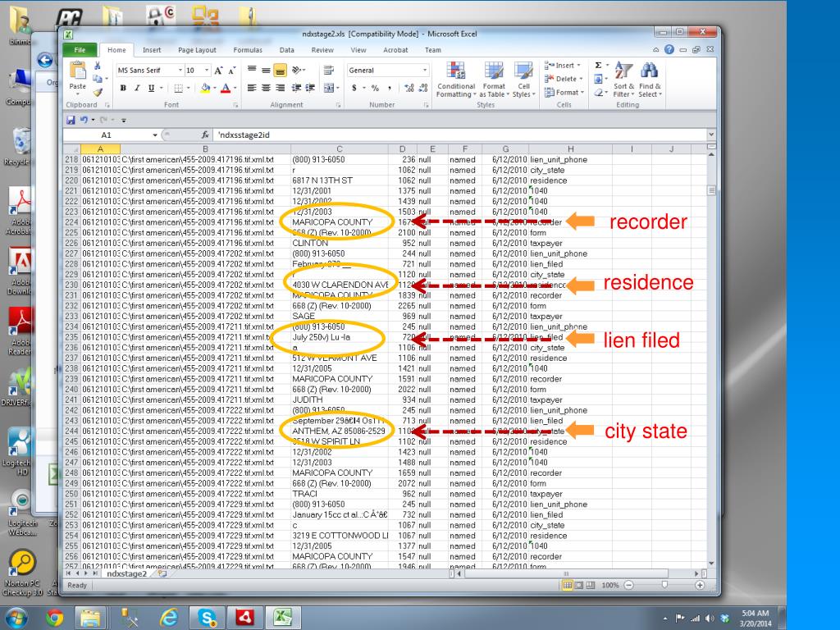
Task: Toggle Italic formatting
Action: [137, 88]
